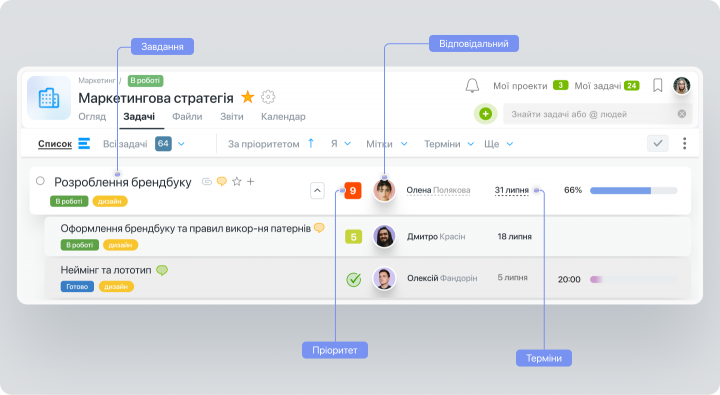Click the 5 липня due date

point(512,277)
